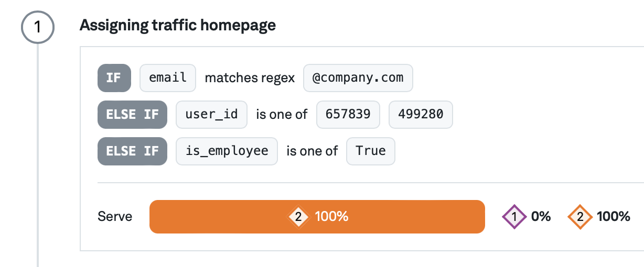Click the 'matches regex' operator
The width and height of the screenshot is (644, 267).
pyautogui.click(x=250, y=79)
